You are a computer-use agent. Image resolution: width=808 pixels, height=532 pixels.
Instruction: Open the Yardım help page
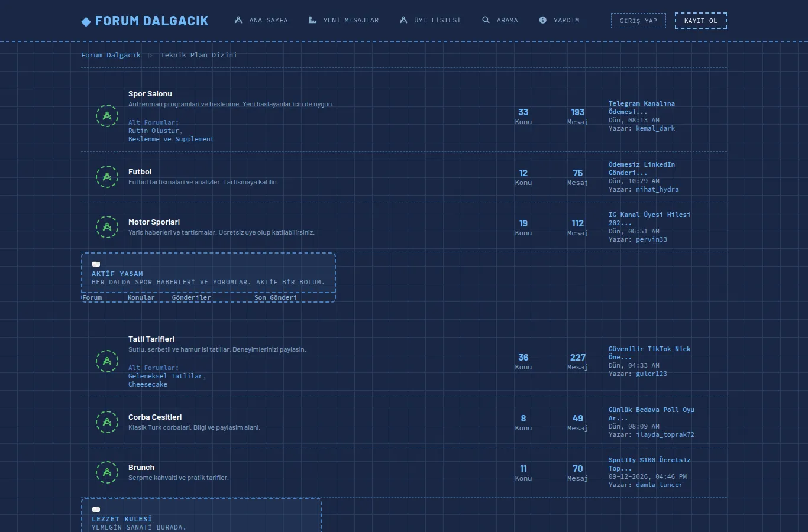tap(559, 20)
